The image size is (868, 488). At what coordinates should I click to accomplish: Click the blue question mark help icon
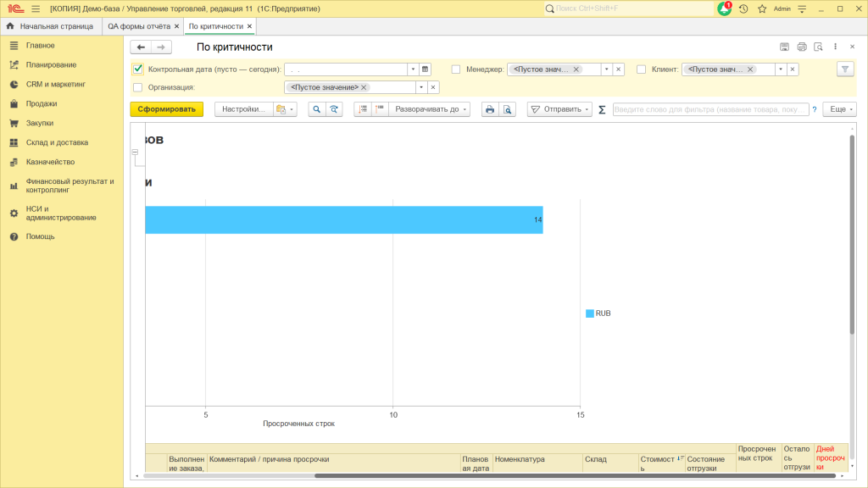coord(815,109)
